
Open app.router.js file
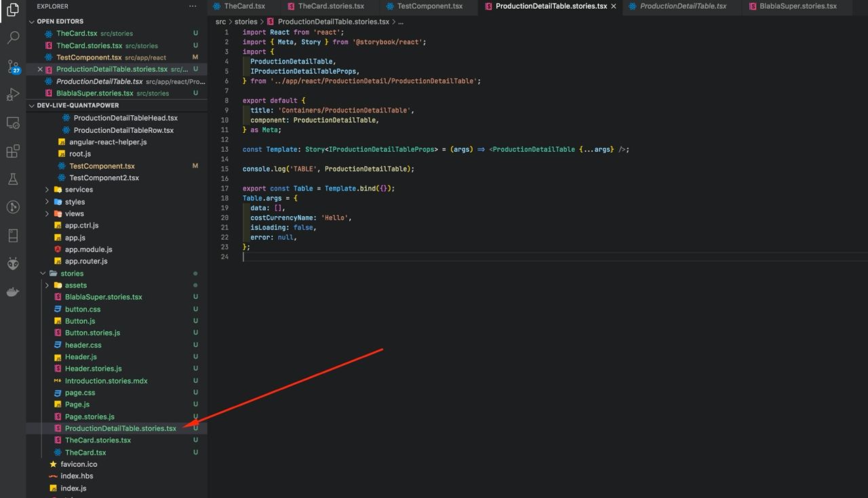(x=86, y=262)
